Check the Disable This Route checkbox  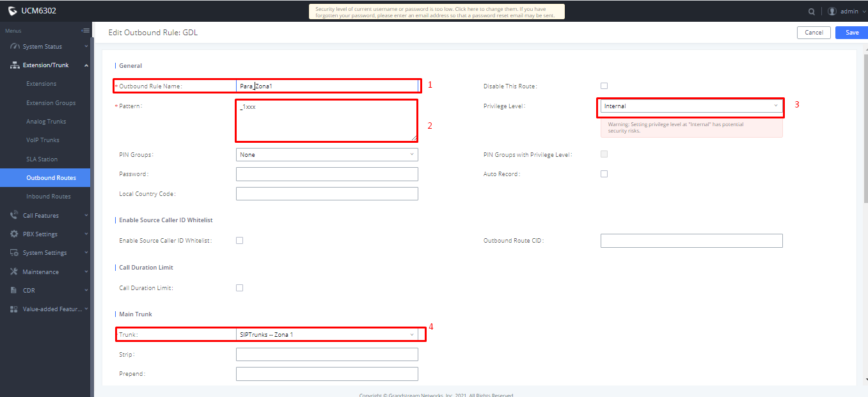[604, 86]
